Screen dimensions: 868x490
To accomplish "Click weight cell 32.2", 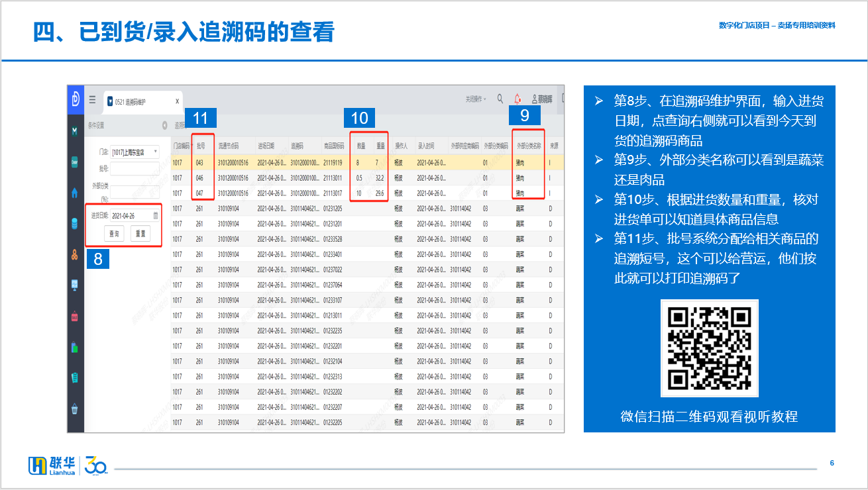I will 380,178.
